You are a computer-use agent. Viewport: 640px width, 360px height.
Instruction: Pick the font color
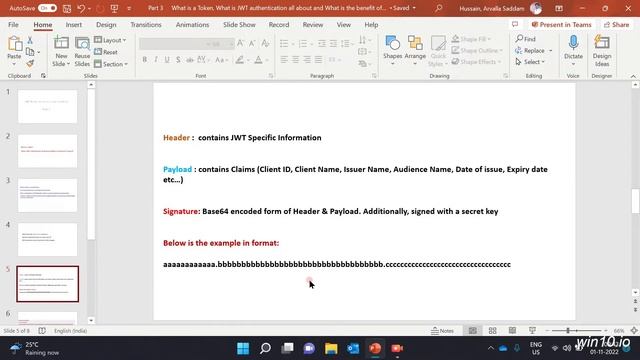point(258,60)
